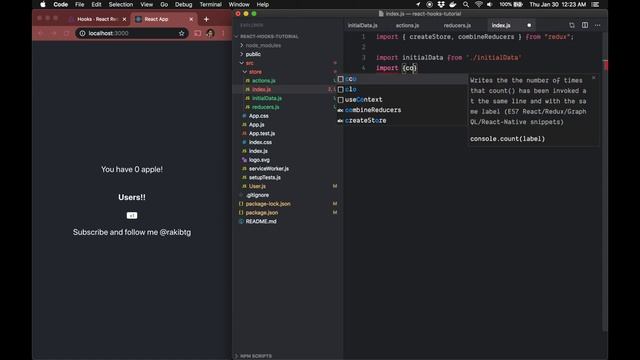Close the React App browser tab
The height and width of the screenshot is (360, 640).
[191, 19]
